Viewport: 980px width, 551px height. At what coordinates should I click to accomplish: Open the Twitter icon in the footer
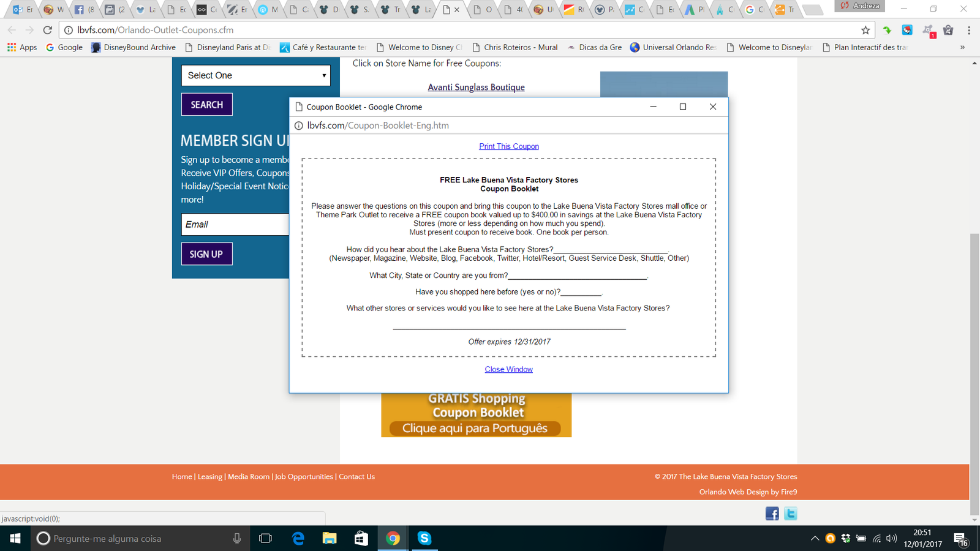(x=791, y=514)
